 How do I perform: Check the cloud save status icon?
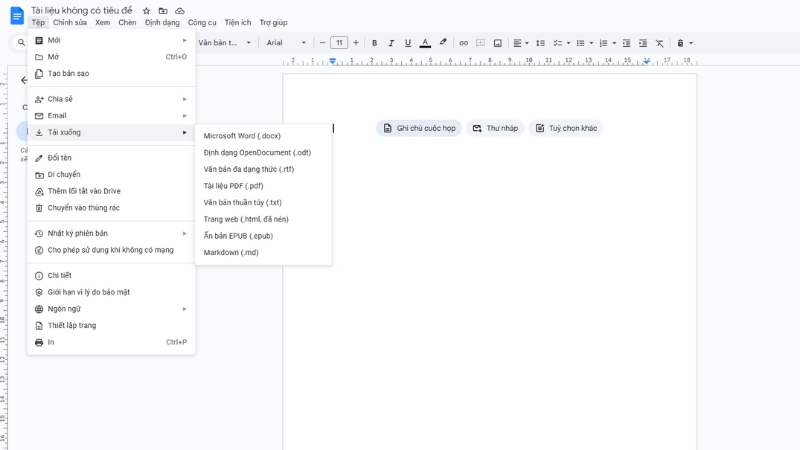tap(180, 11)
